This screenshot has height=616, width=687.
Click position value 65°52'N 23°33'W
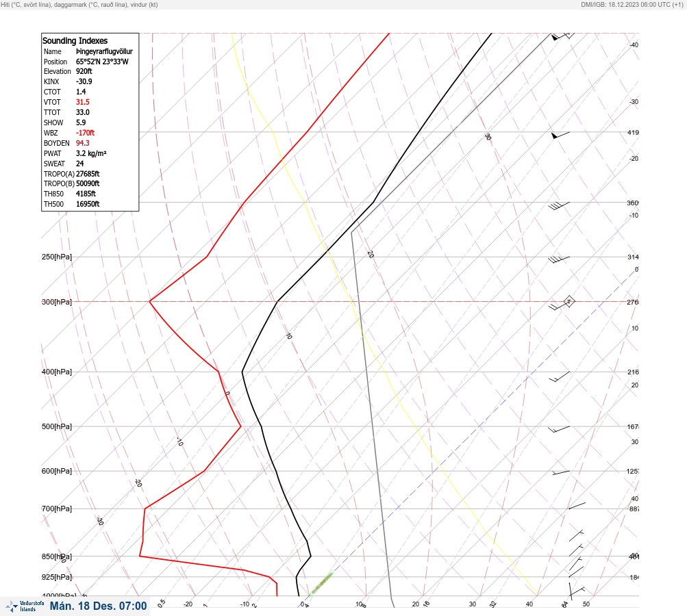click(x=102, y=62)
